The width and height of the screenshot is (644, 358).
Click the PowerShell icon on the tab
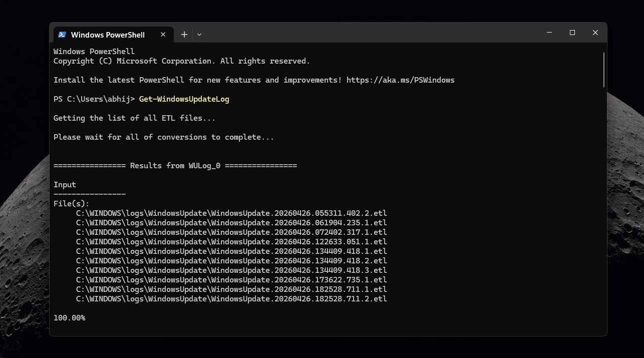click(62, 35)
